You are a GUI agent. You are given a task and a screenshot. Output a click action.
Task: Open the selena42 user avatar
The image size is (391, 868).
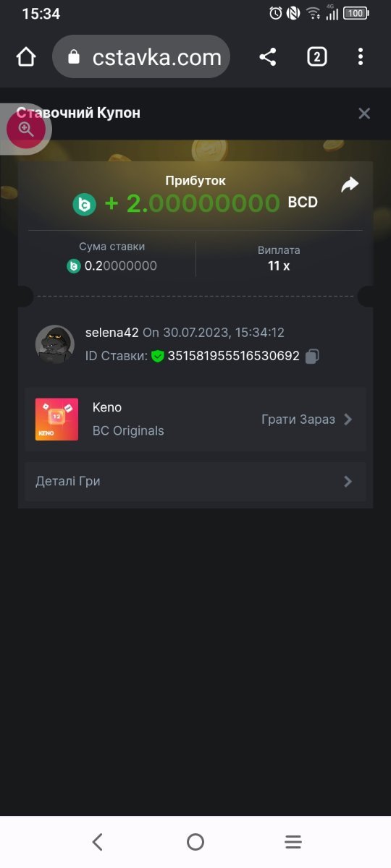tap(55, 344)
